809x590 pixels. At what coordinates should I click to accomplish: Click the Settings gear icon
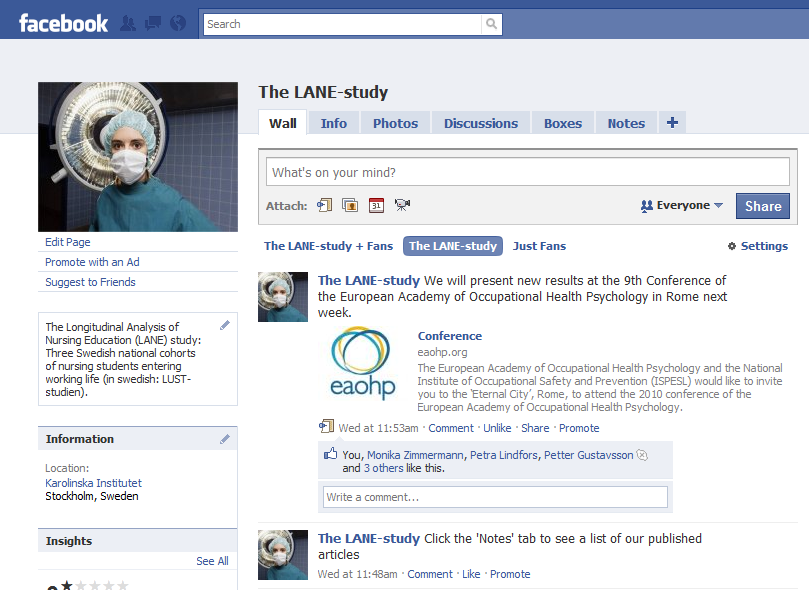(x=732, y=246)
